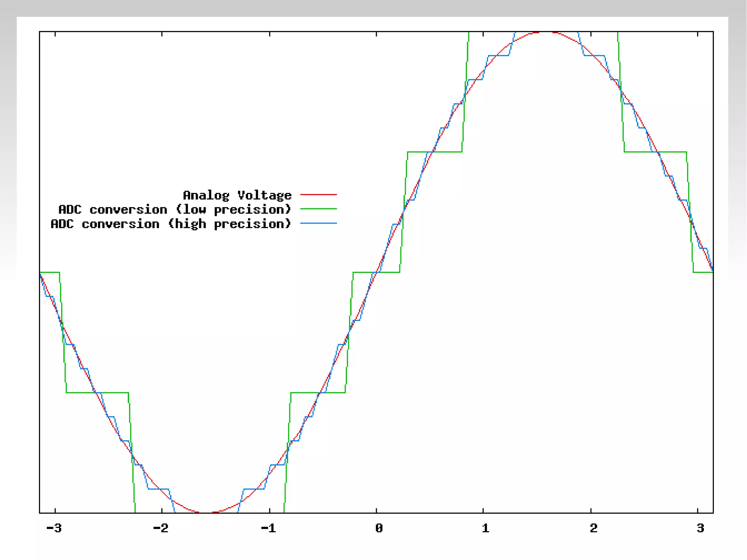The width and height of the screenshot is (747, 560).
Task: Click the red sine curve's peak
Action: [546, 32]
